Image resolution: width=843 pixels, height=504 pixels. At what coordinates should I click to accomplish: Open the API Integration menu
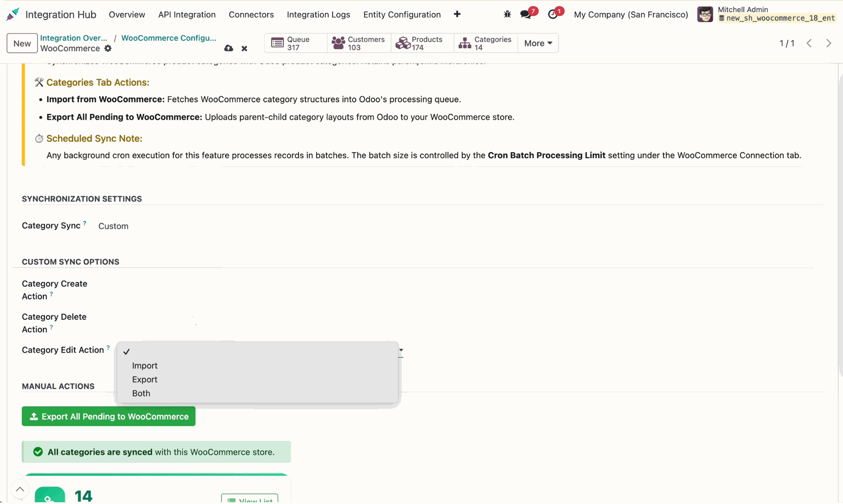(x=187, y=14)
